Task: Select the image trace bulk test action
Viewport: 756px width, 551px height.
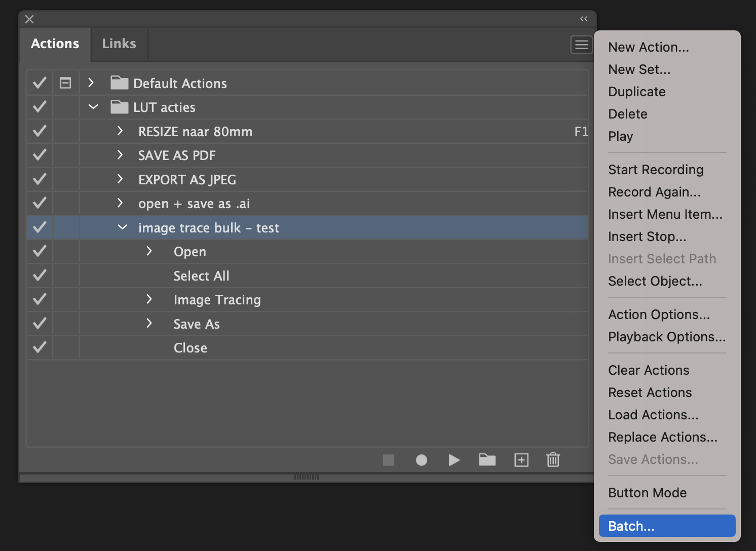Action: click(x=209, y=227)
